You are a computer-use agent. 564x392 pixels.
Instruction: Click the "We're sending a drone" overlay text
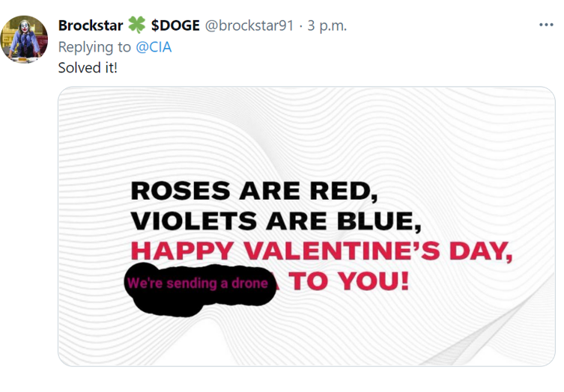(198, 283)
